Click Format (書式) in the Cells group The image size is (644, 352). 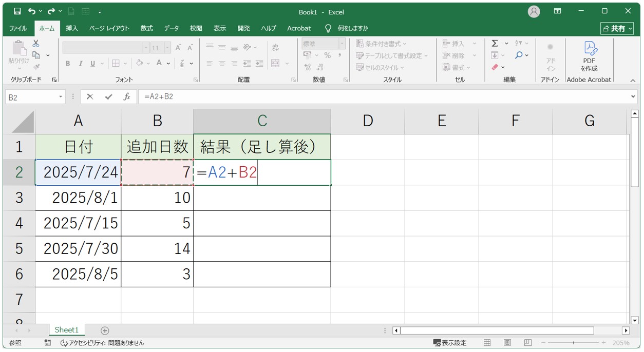point(456,67)
